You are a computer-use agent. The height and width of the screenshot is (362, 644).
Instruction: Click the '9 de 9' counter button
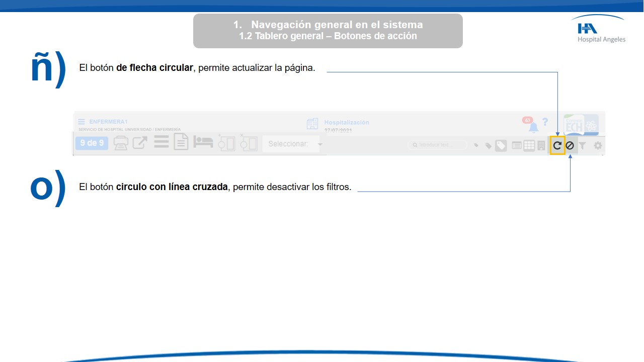click(92, 143)
